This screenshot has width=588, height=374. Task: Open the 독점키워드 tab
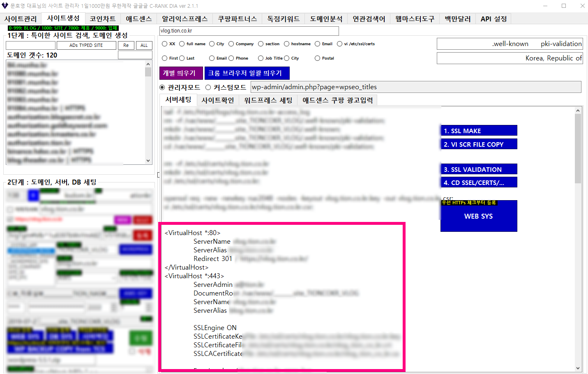(284, 19)
